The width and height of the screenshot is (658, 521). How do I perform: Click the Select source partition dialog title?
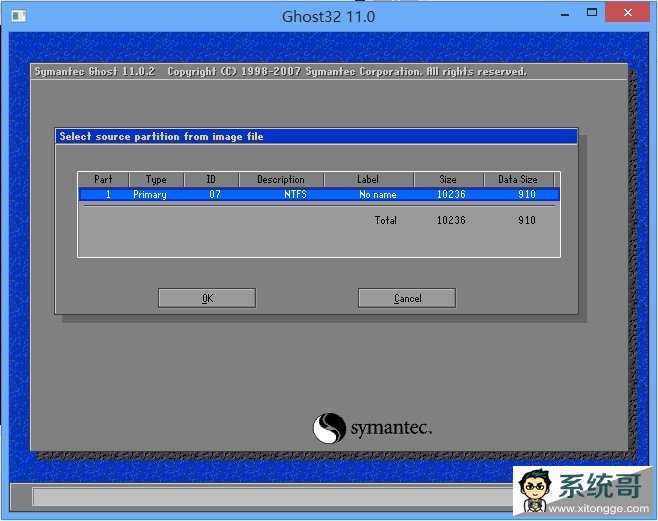coord(162,136)
